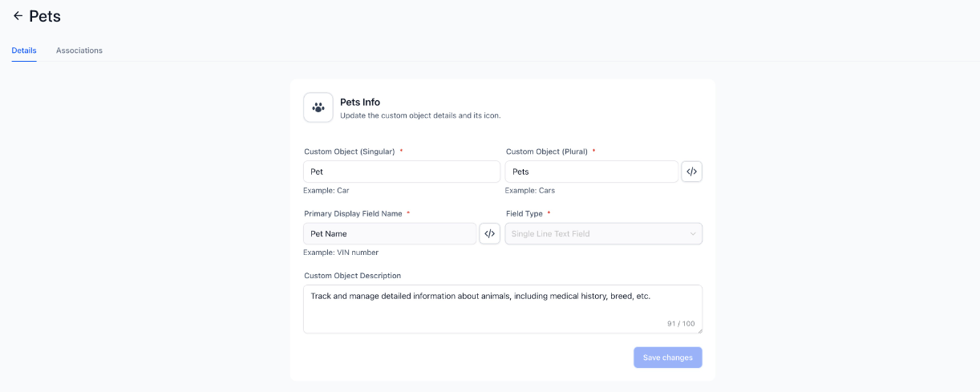This screenshot has height=392, width=980.
Task: Click the code icon beside the Plural field
Action: pyautogui.click(x=691, y=172)
